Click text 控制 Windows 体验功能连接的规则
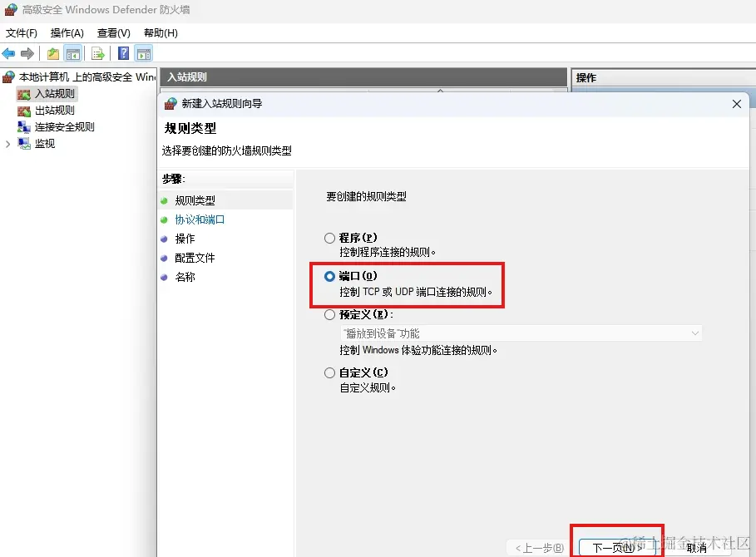The image size is (756, 557). pos(418,350)
